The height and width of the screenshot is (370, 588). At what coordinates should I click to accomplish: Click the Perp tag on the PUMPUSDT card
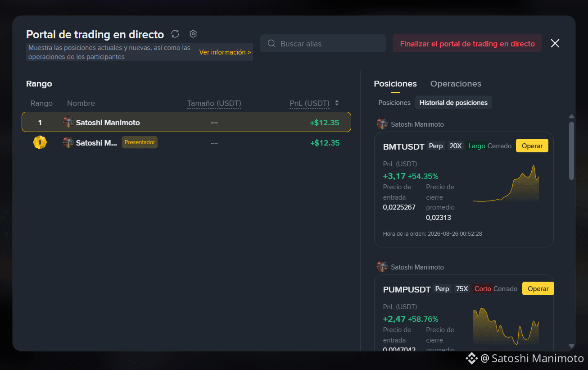point(442,289)
